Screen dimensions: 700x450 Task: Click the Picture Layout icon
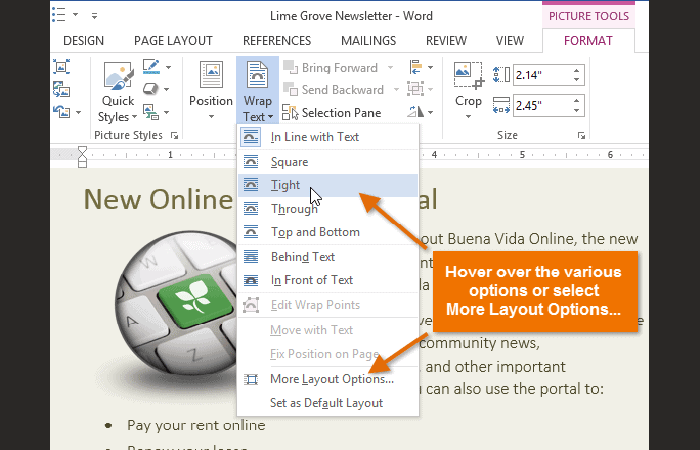(x=151, y=112)
